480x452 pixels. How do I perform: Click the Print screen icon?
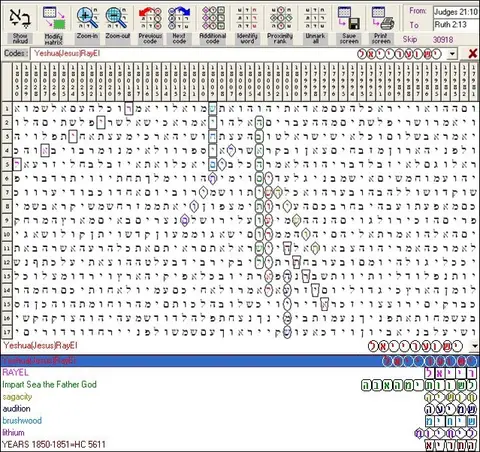[x=382, y=18]
